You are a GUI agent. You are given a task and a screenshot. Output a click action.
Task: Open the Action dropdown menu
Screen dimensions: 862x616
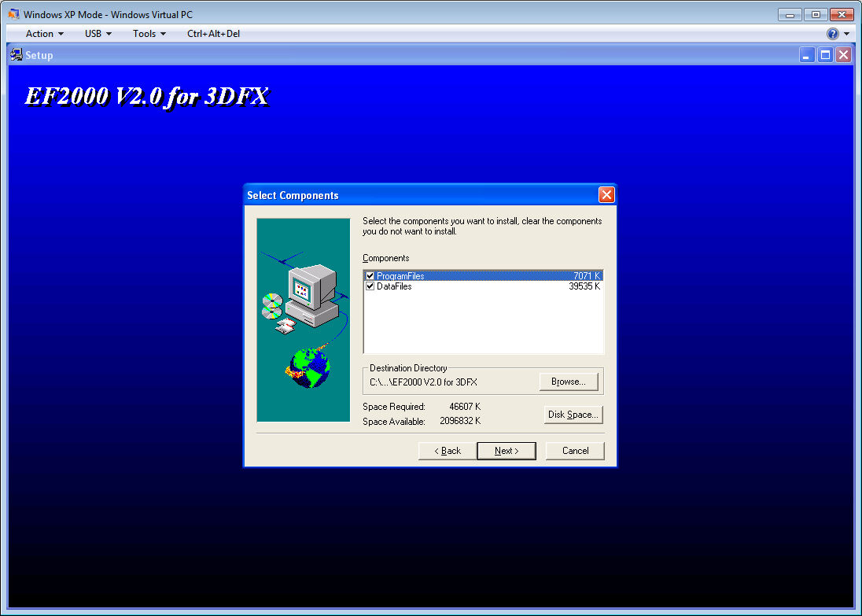pos(45,34)
